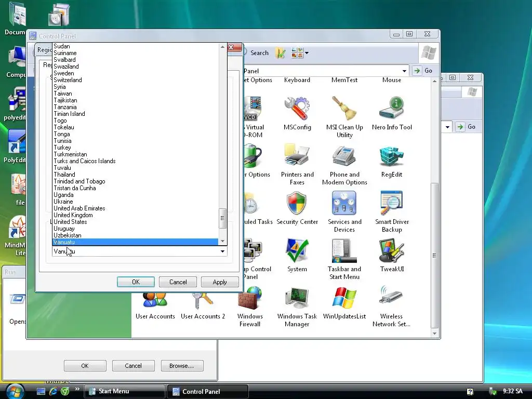The image size is (532, 399).
Task: Select Uzbekistan in the country list
Action: [135, 235]
